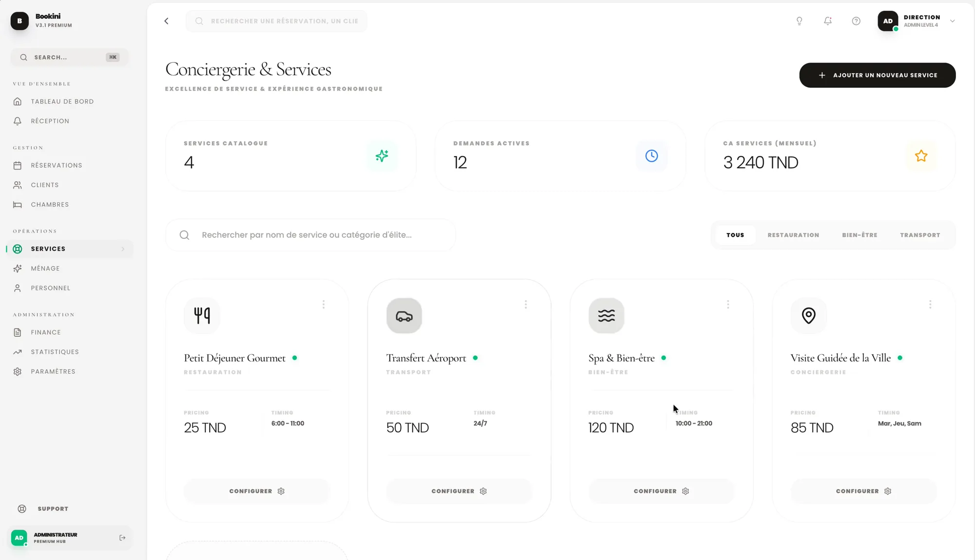Click the Petit Déjeuner Gourmet title
Screen dimensions: 975x560
point(234,358)
